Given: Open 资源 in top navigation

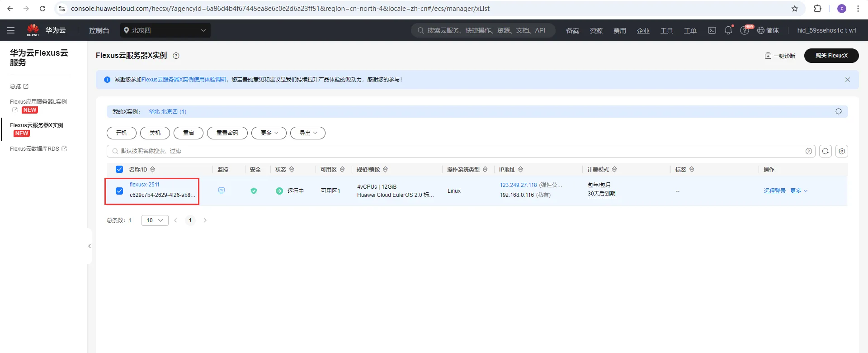Looking at the screenshot, I should [596, 30].
